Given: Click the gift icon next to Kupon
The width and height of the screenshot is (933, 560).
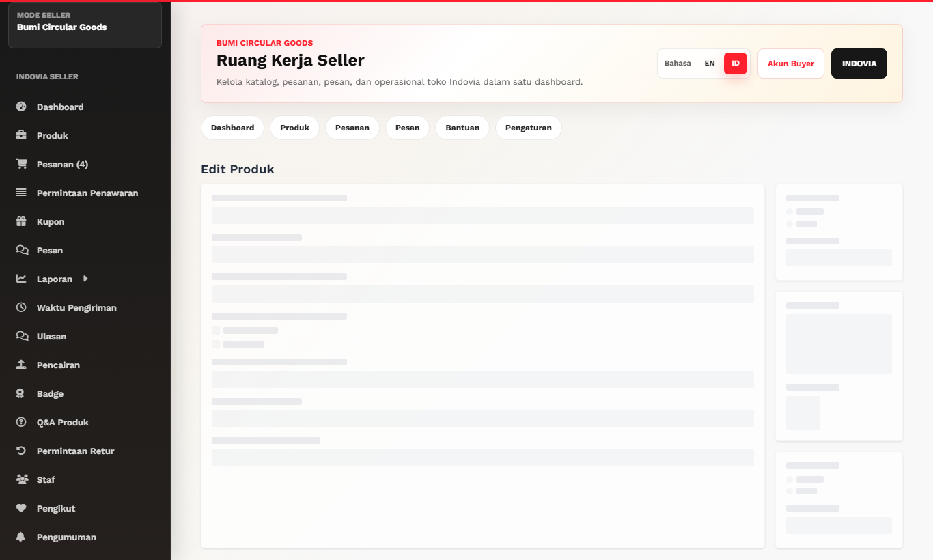Looking at the screenshot, I should pyautogui.click(x=21, y=221).
